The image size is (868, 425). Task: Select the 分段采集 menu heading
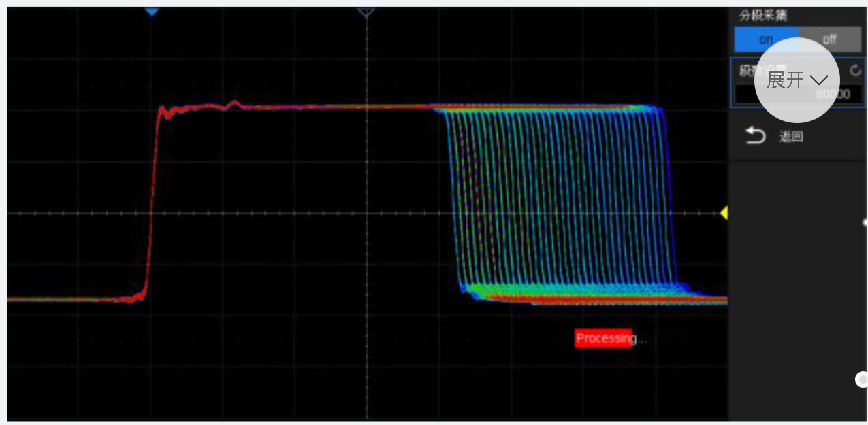click(763, 16)
